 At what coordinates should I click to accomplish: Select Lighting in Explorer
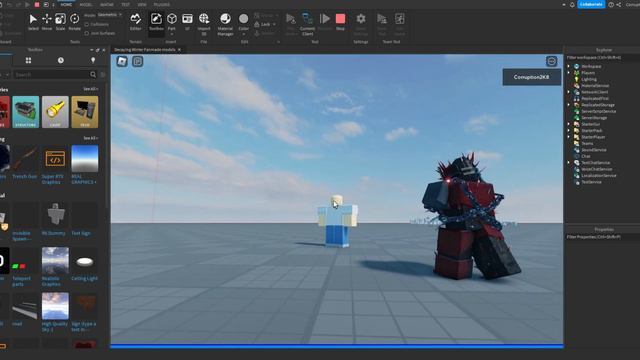point(589,79)
